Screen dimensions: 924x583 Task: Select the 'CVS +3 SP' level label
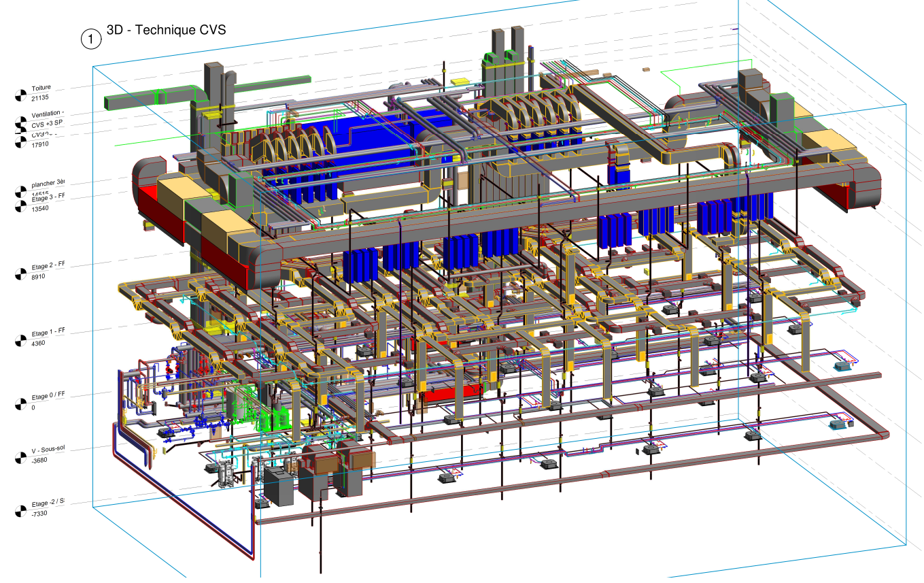tap(47, 124)
